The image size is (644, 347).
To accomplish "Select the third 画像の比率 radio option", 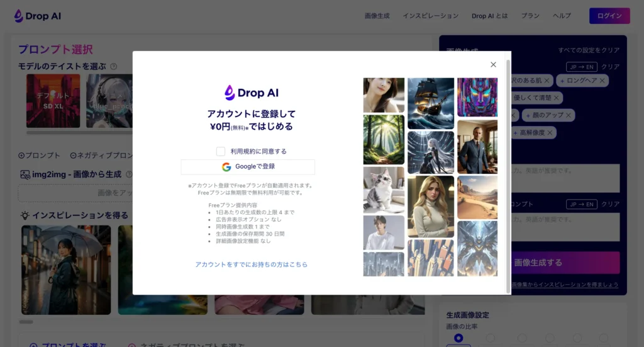I will pyautogui.click(x=522, y=338).
